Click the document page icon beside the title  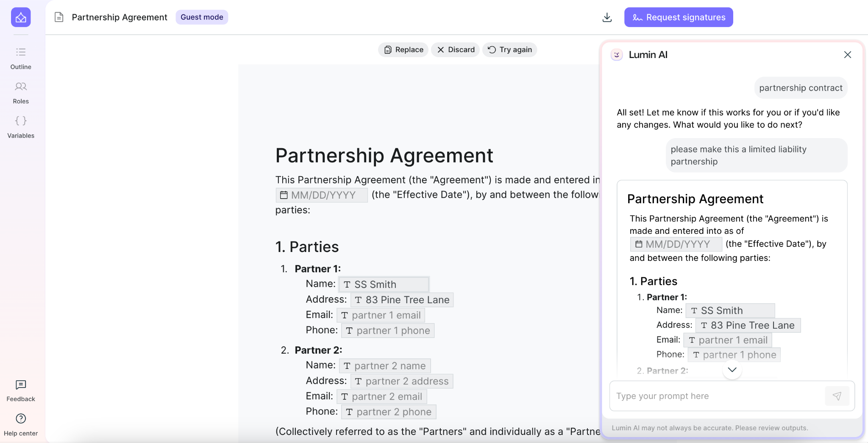pyautogui.click(x=58, y=17)
